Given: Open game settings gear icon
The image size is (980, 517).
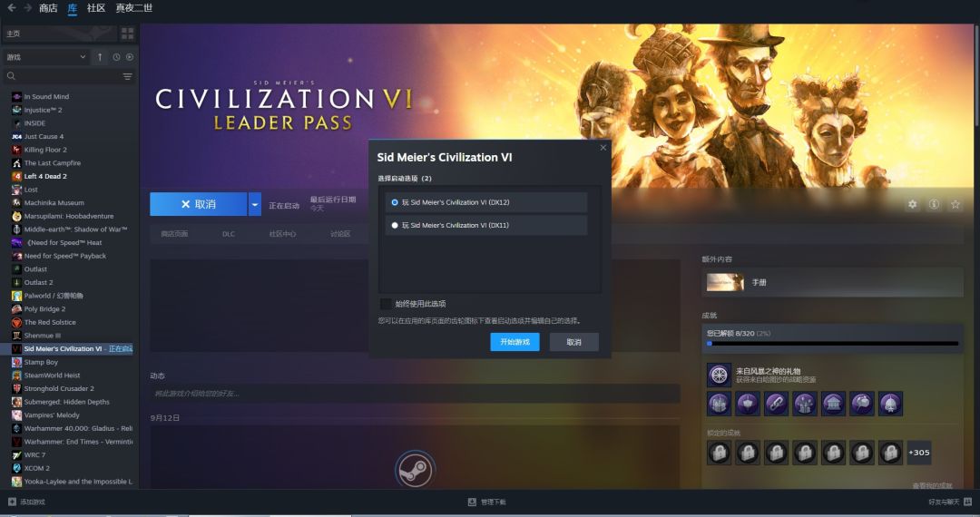Looking at the screenshot, I should tap(913, 204).
